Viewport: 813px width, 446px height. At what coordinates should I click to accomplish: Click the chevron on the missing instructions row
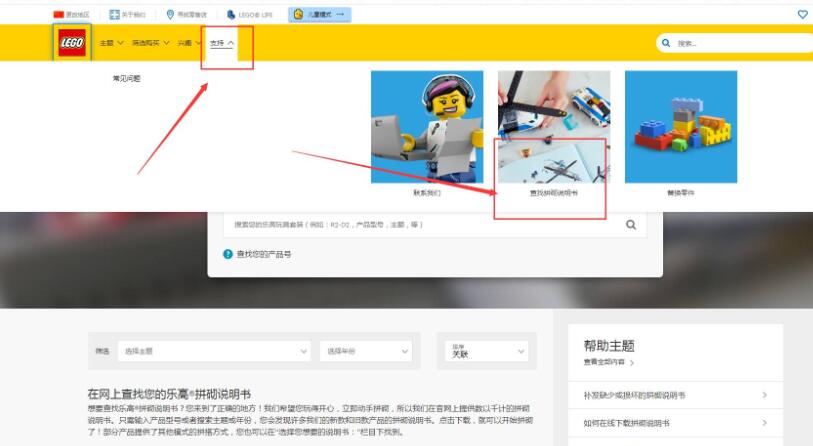[x=765, y=395]
